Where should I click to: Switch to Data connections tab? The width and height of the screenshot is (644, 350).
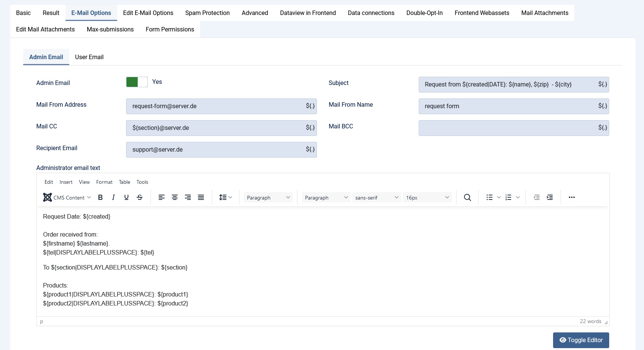tap(371, 13)
